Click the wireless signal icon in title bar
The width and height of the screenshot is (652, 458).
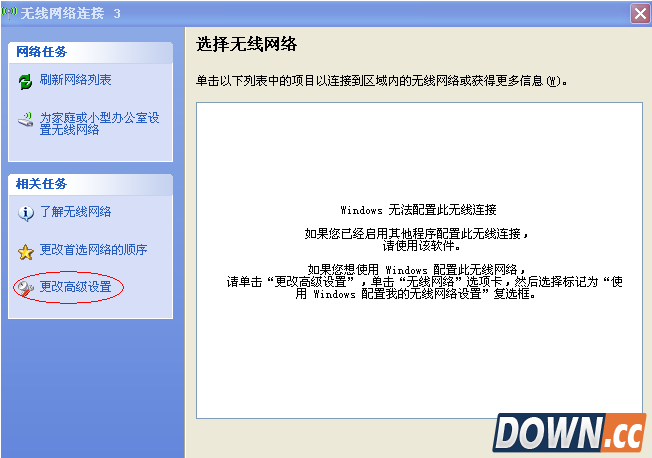tap(11, 12)
